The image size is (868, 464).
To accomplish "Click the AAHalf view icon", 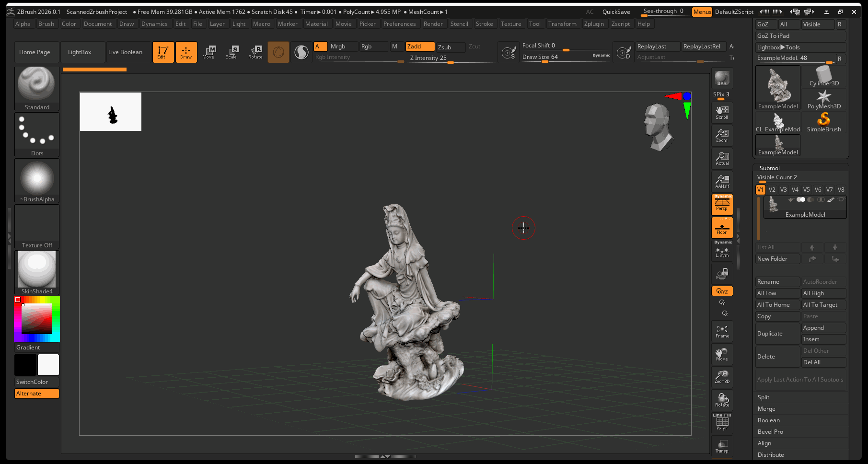I will click(x=722, y=182).
